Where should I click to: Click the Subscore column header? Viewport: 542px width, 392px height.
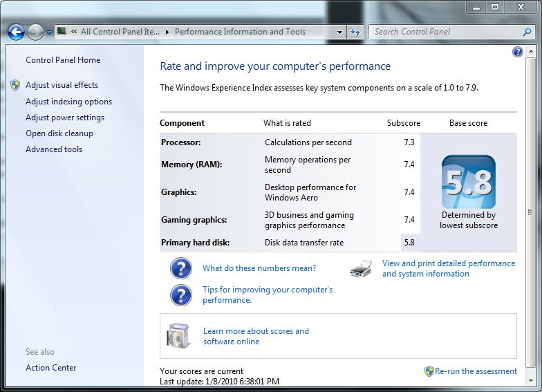[x=404, y=123]
